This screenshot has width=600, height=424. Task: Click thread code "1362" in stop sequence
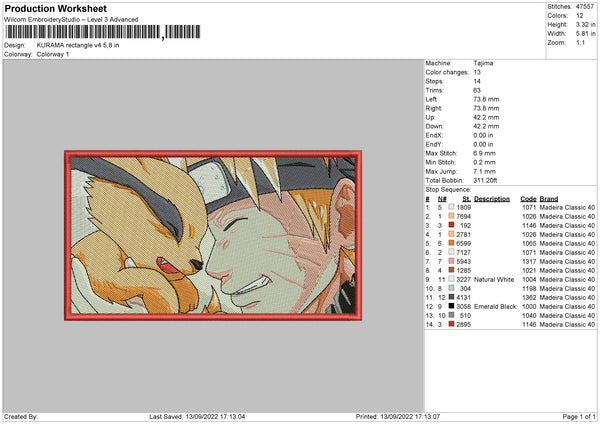pyautogui.click(x=529, y=297)
